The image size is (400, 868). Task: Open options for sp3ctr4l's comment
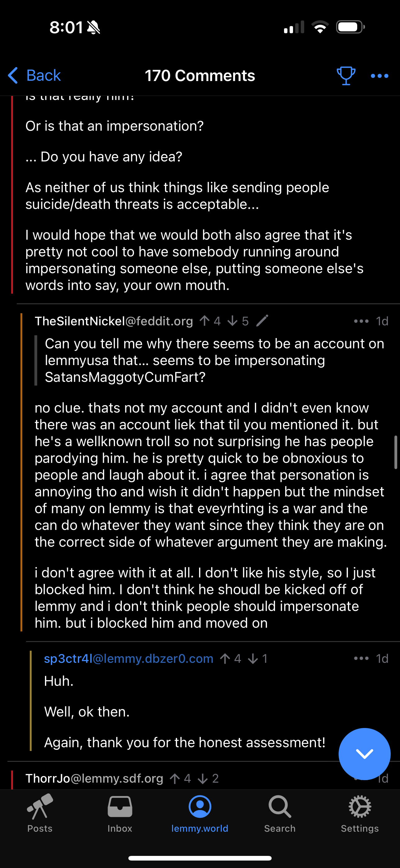(x=361, y=658)
